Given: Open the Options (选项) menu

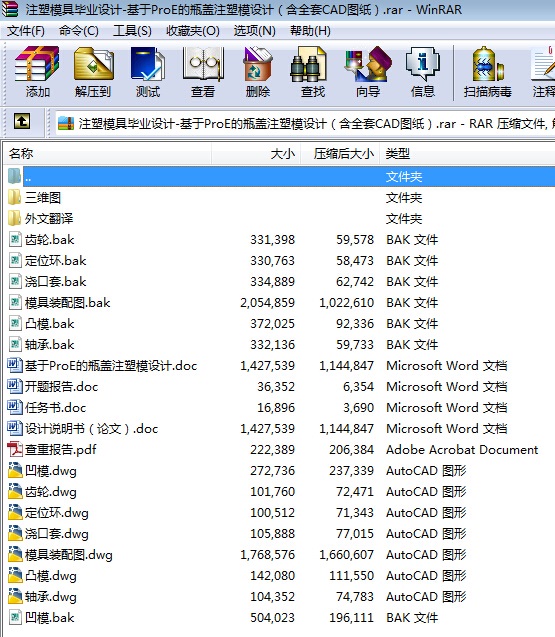Looking at the screenshot, I should tap(254, 30).
